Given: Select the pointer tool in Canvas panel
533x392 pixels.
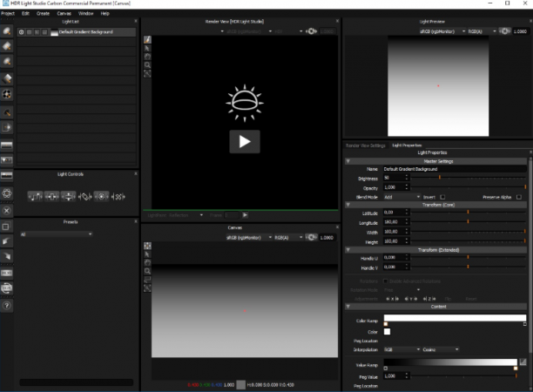Looking at the screenshot, I should (147, 254).
